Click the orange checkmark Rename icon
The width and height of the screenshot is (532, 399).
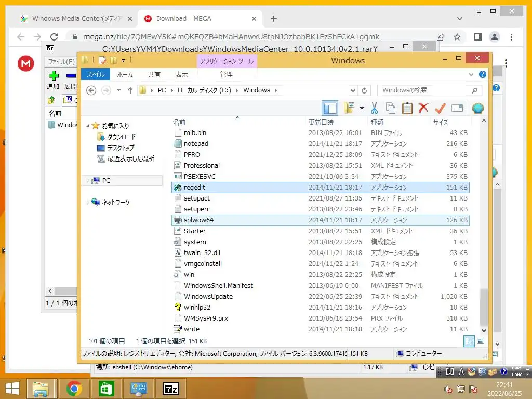click(440, 108)
